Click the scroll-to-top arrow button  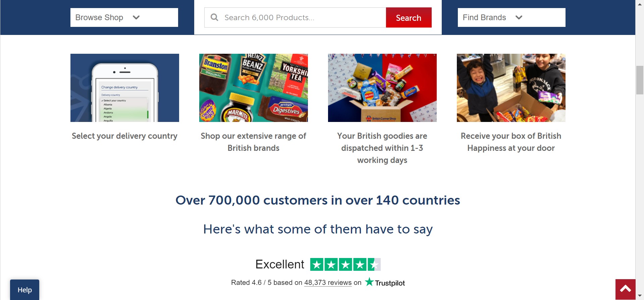coord(625,289)
